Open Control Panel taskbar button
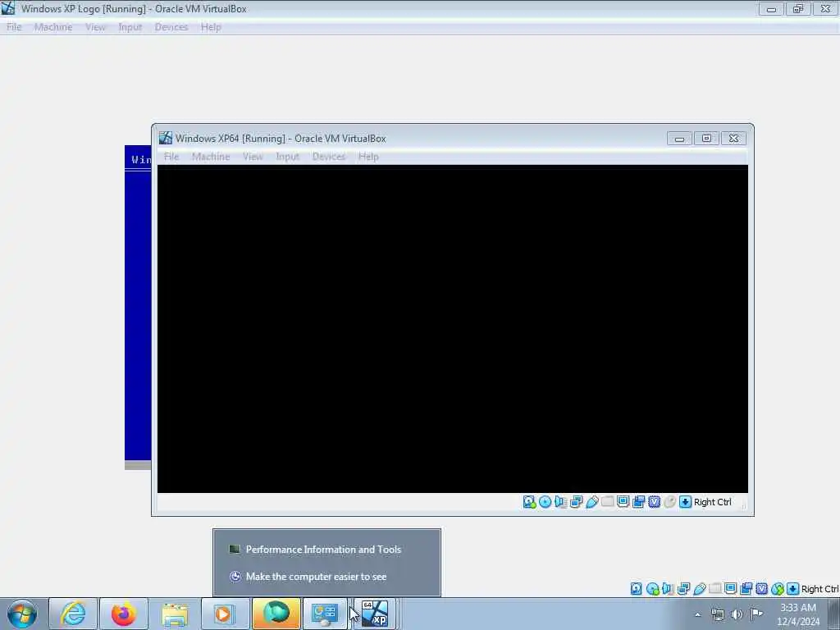Image resolution: width=840 pixels, height=630 pixels. pos(325,614)
